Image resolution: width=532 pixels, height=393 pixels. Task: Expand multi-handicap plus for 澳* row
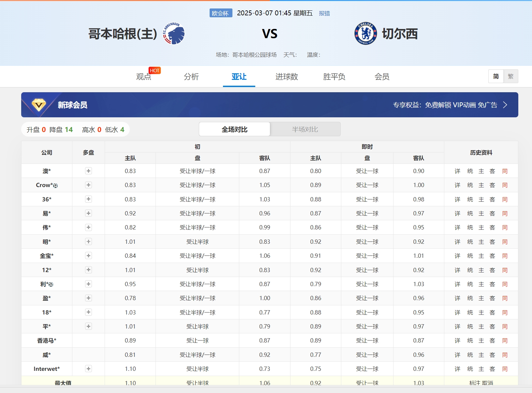88,171
